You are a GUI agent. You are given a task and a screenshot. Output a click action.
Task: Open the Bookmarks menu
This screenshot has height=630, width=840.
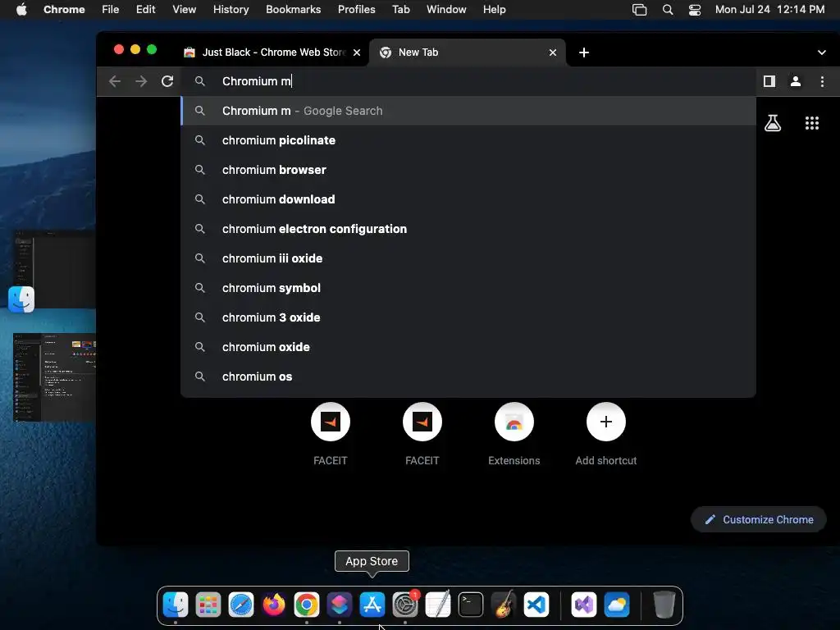pyautogui.click(x=294, y=10)
